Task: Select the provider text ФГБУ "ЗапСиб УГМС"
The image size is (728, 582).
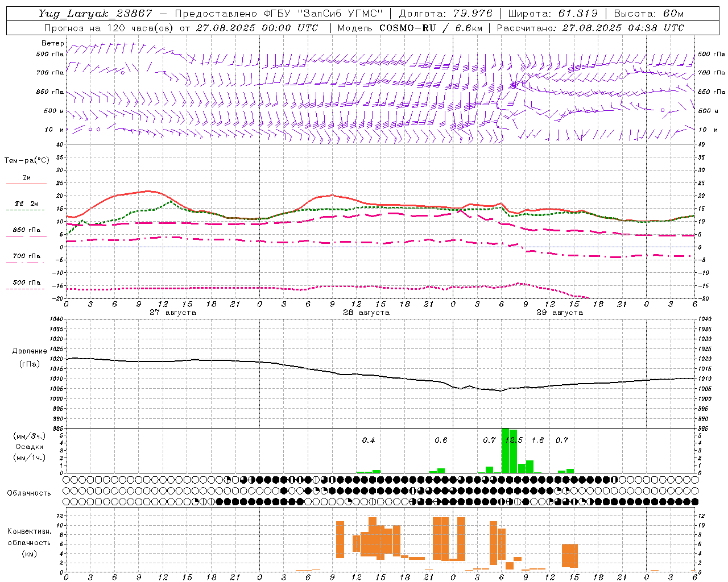Action: [x=324, y=14]
